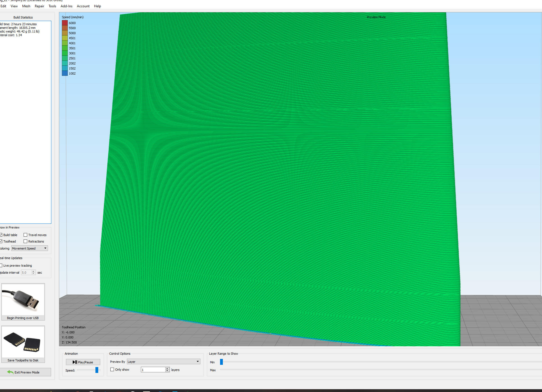Image resolution: width=542 pixels, height=392 pixels.
Task: Click the Min layer range slider handle
Action: (221, 362)
